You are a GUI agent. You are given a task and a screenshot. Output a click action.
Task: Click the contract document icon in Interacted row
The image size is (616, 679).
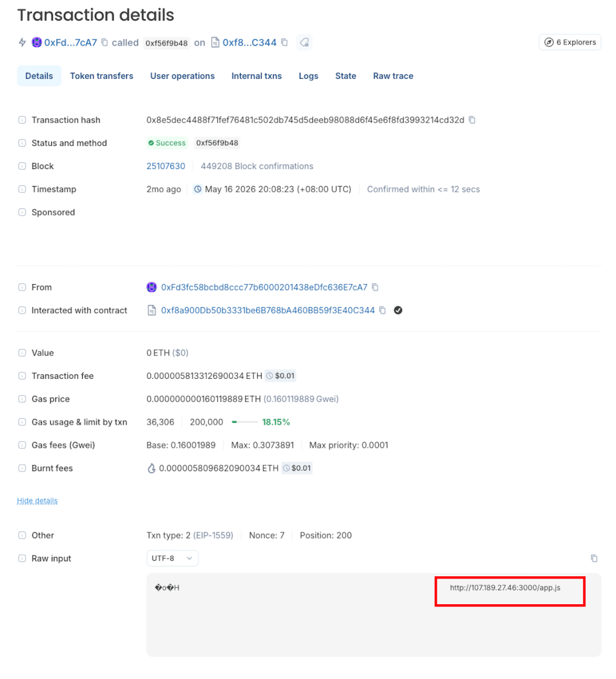tap(152, 310)
